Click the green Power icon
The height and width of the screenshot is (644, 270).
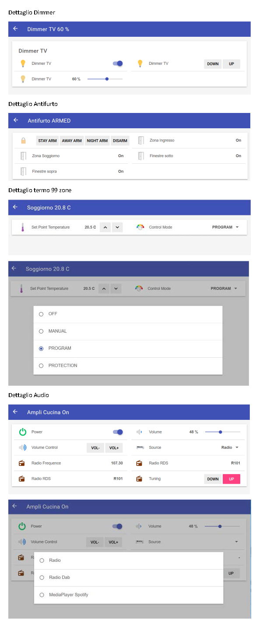tap(23, 432)
